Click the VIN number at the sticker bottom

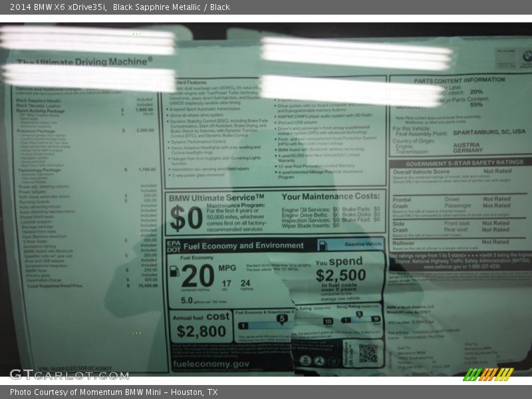coord(75,368)
